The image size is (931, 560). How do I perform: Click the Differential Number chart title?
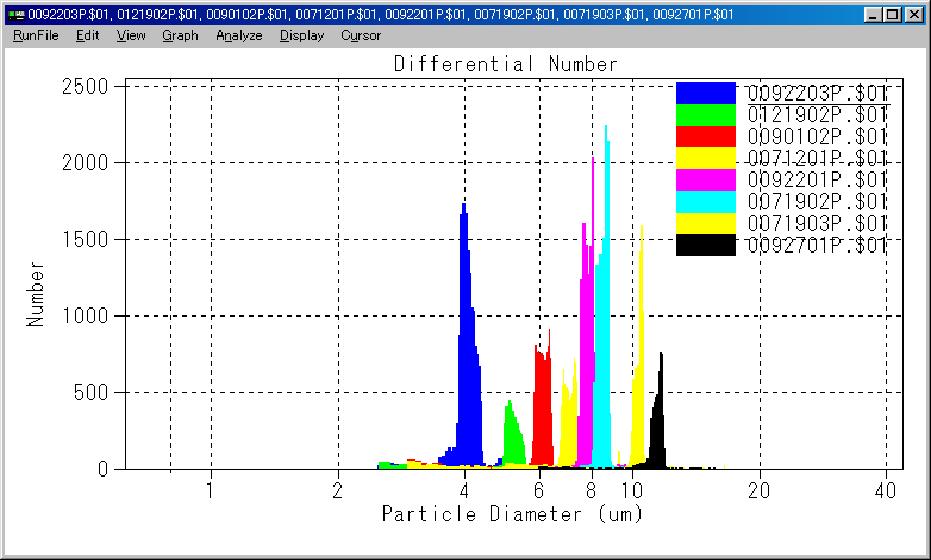click(x=506, y=64)
